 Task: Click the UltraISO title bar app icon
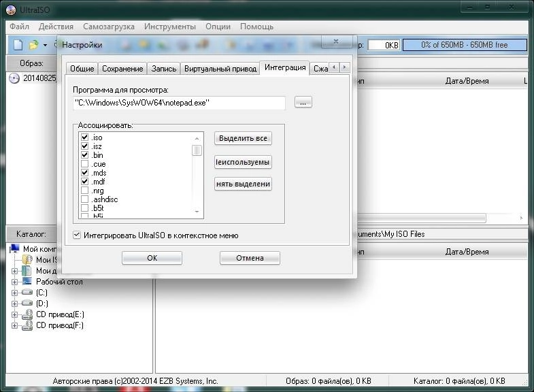[x=11, y=10]
